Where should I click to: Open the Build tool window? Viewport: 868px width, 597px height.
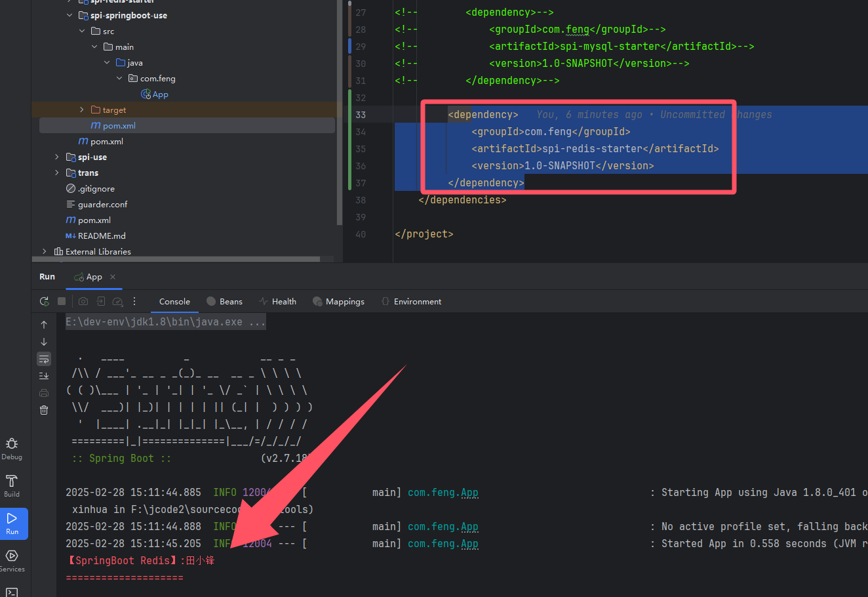point(12,485)
